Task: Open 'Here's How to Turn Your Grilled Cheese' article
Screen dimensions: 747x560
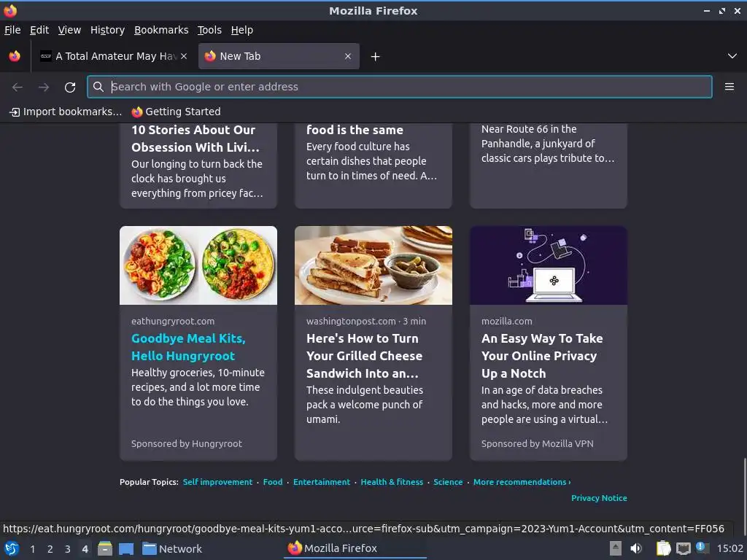Action: tap(365, 356)
